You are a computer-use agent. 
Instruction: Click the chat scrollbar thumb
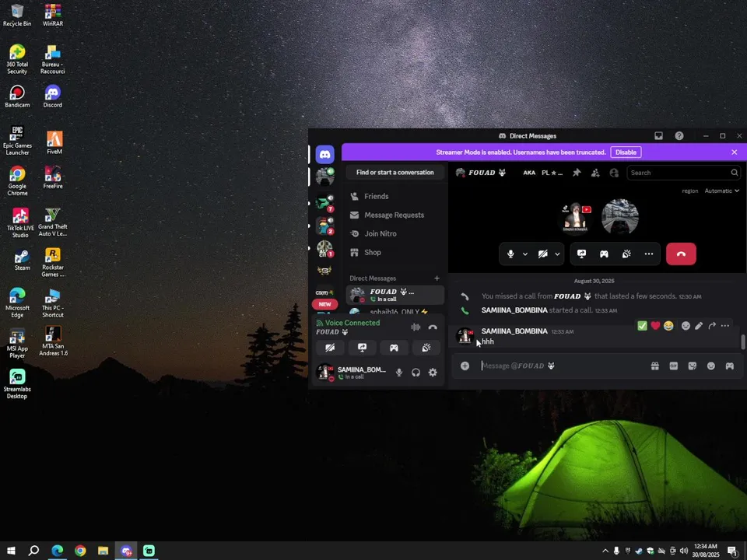(x=742, y=341)
